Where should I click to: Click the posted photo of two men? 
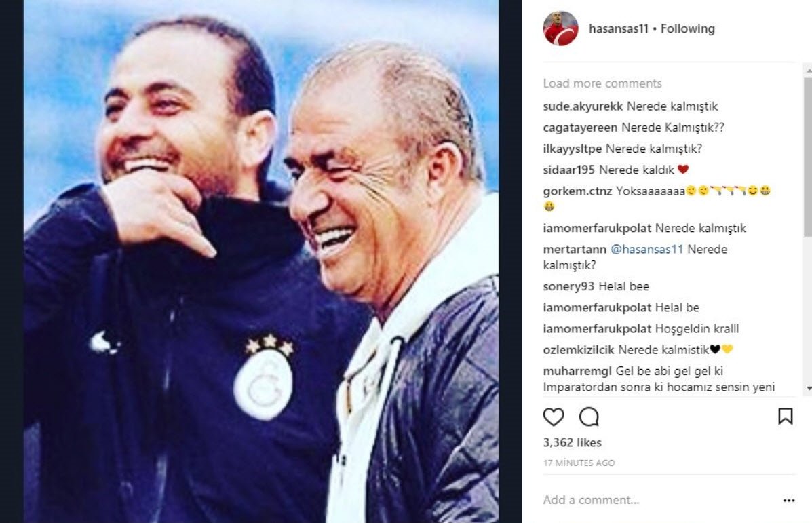[x=261, y=262]
